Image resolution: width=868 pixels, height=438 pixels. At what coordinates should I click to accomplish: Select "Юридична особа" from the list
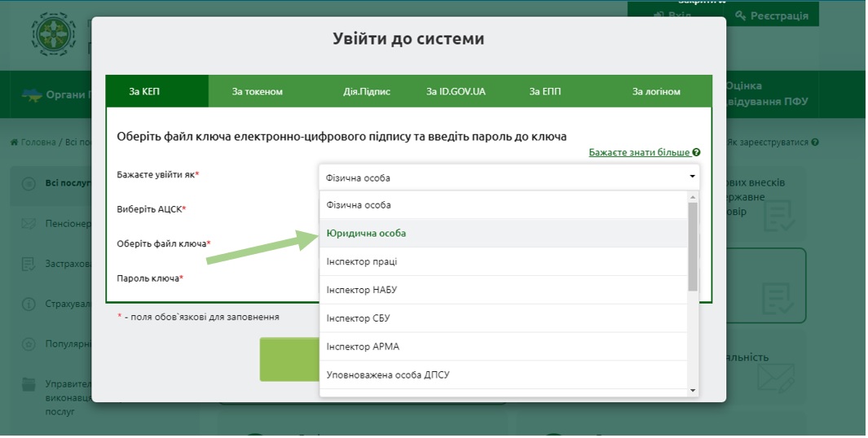coord(366,234)
